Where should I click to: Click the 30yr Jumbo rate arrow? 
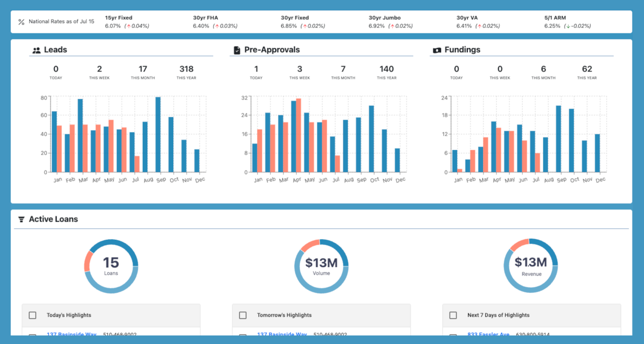coord(392,26)
